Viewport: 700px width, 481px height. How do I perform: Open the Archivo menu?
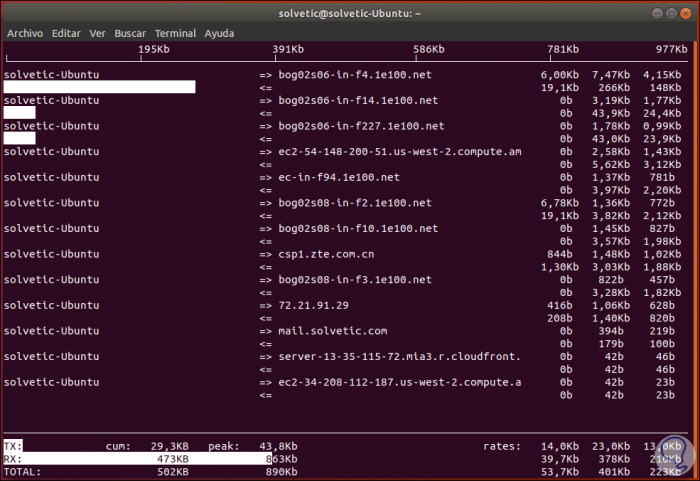coord(25,33)
